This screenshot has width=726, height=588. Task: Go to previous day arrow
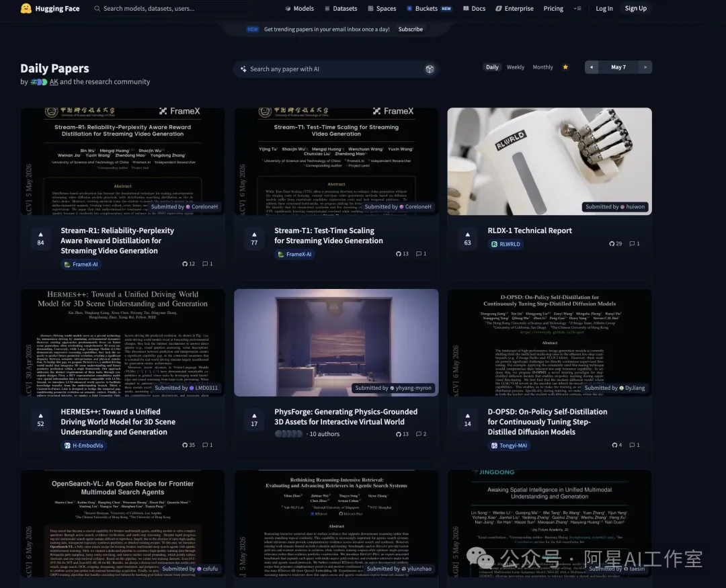point(592,67)
